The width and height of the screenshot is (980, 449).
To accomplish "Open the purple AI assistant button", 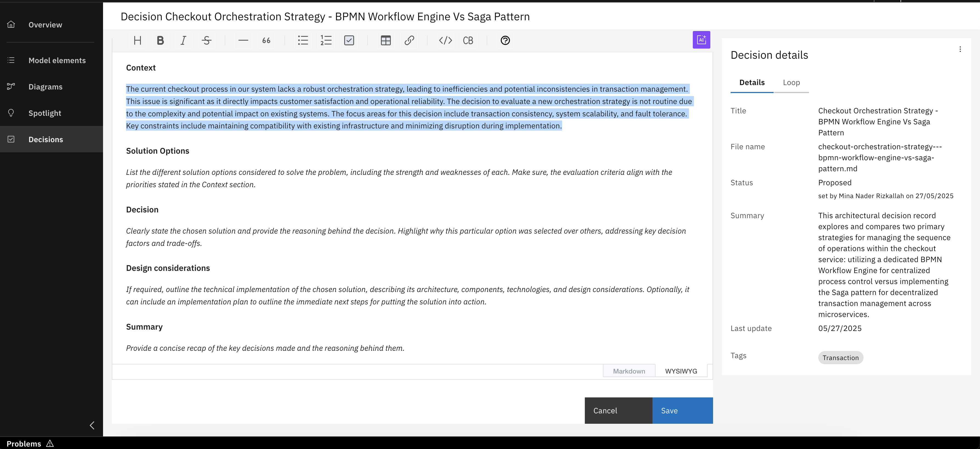I will [701, 40].
